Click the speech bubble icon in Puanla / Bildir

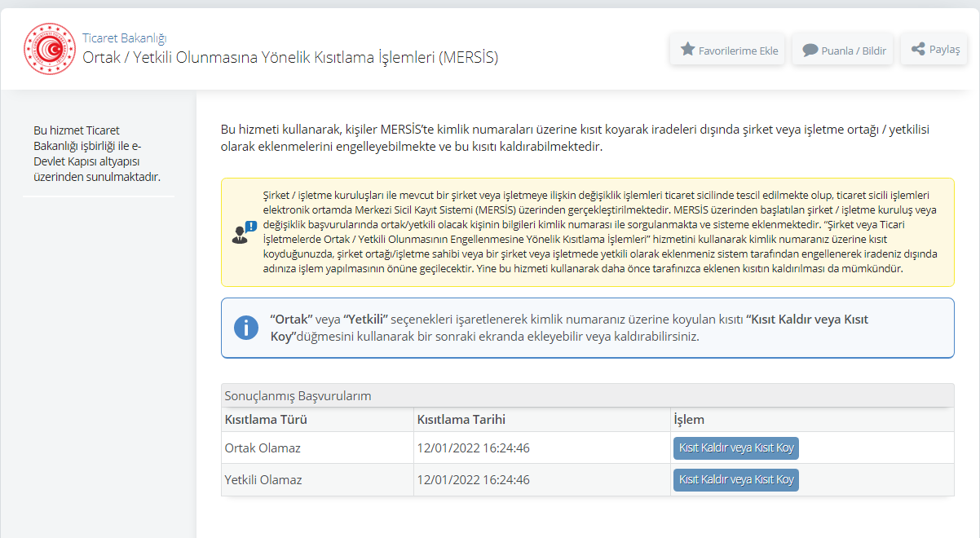[x=810, y=50]
